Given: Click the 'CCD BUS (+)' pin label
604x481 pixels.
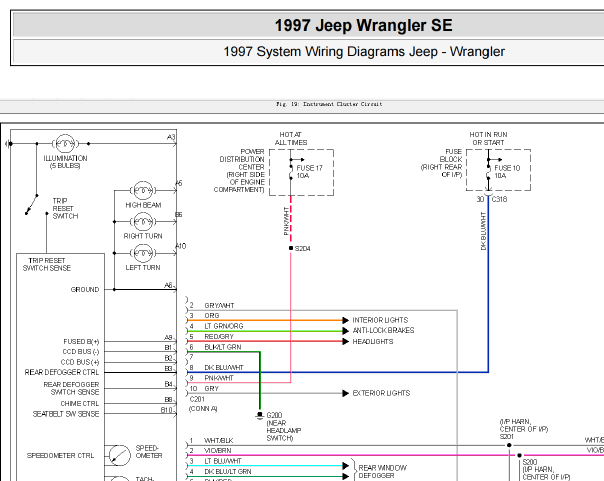Looking at the screenshot, I should (80, 362).
